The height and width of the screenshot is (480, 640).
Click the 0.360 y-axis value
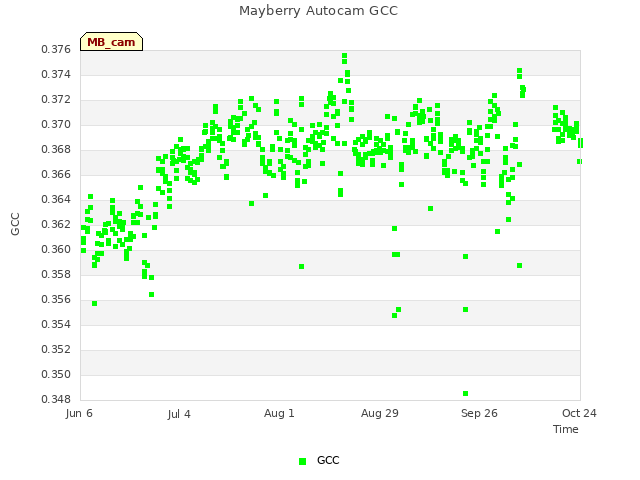[x=56, y=249]
